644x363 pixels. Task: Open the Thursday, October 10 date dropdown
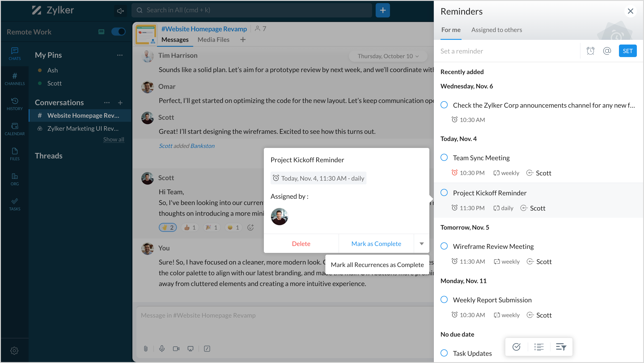pos(388,56)
